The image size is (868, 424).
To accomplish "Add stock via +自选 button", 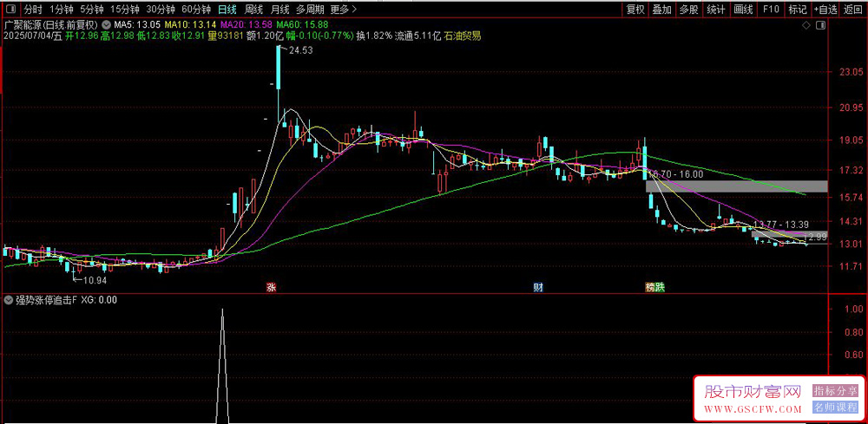I will pos(826,10).
